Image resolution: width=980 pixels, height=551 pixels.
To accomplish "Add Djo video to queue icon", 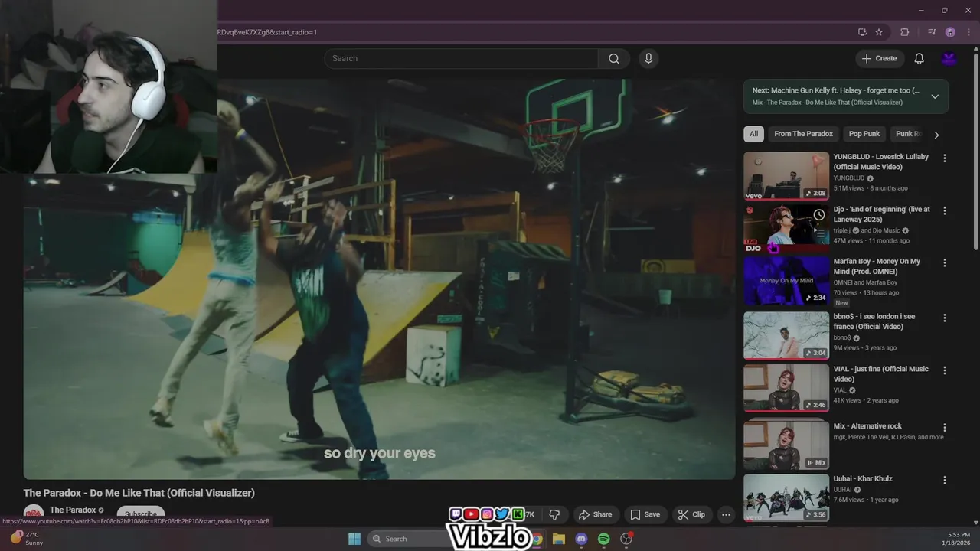I will [818, 233].
